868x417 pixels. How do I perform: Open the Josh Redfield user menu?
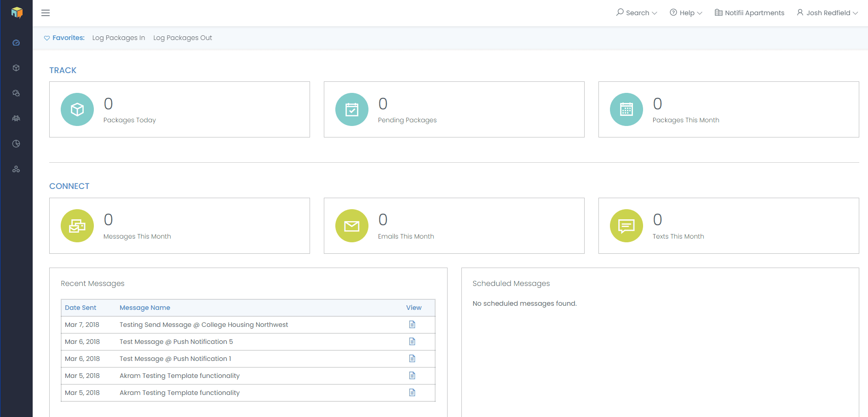tap(827, 13)
